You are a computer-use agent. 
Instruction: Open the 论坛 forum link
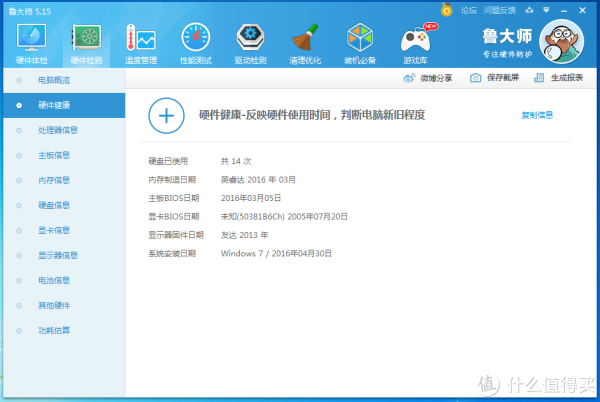(468, 10)
